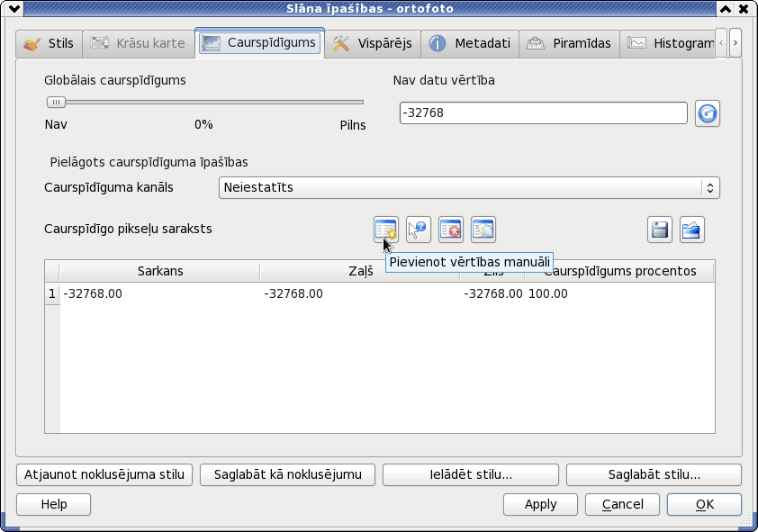Export pixel list with floppy disk icon
This screenshot has width=758, height=532.
tap(659, 230)
